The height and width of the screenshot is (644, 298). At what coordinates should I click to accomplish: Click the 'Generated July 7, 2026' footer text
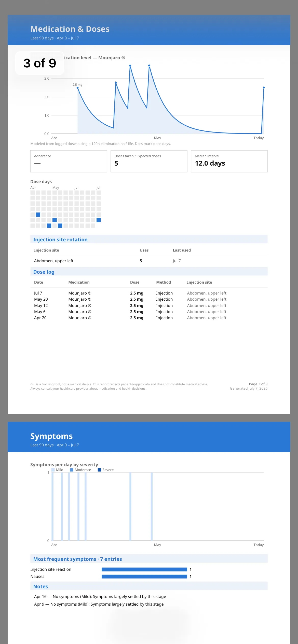click(249, 388)
